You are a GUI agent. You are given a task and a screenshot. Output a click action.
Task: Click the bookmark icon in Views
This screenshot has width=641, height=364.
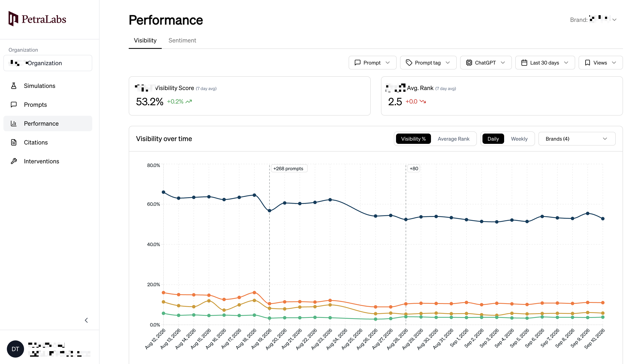(588, 63)
